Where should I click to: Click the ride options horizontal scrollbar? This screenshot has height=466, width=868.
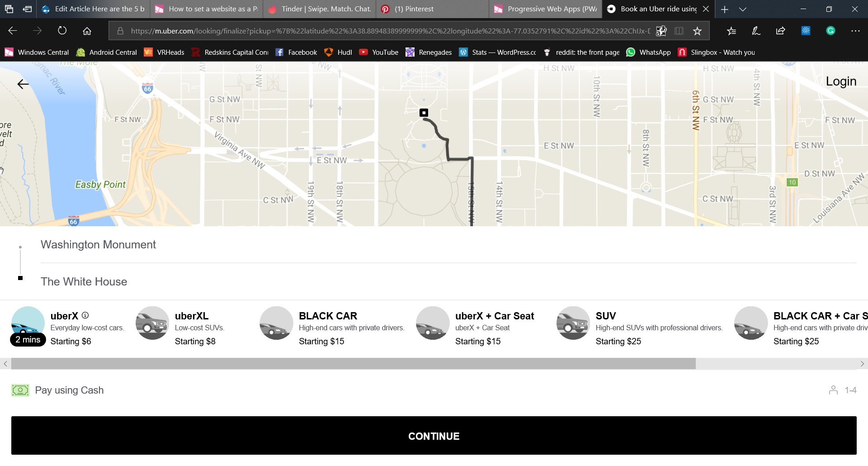click(353, 364)
